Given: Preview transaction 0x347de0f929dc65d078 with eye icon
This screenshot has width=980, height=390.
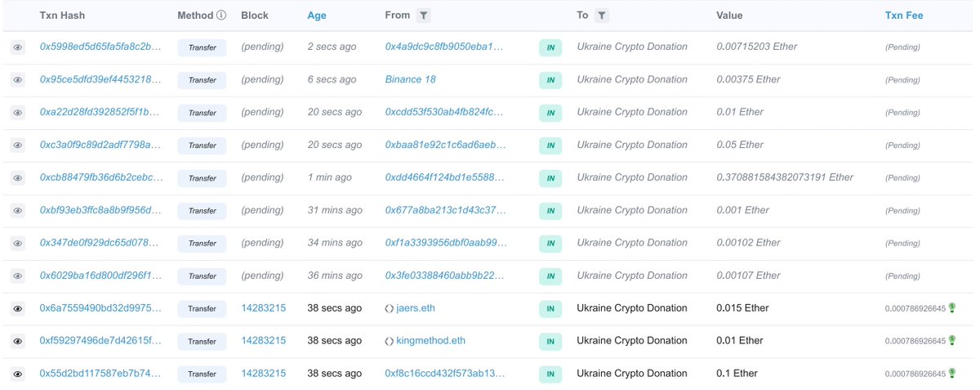Looking at the screenshot, I should (x=17, y=244).
